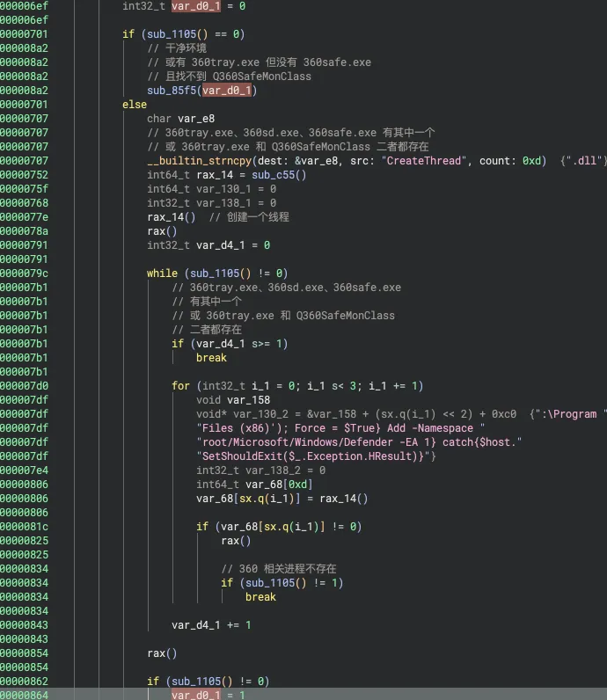Click 'rax_14()' with the 创建一个线程 comment

click(172, 217)
